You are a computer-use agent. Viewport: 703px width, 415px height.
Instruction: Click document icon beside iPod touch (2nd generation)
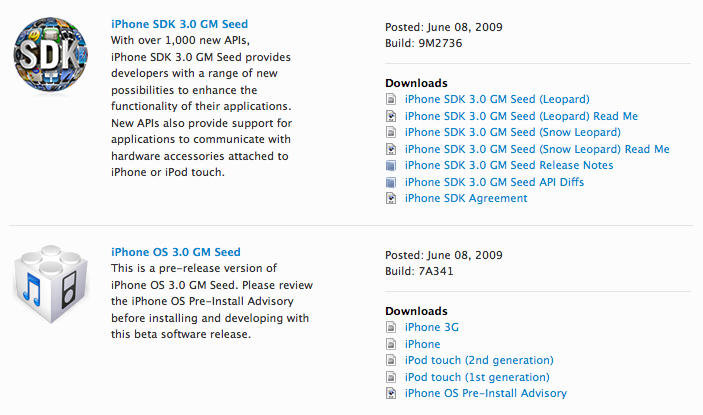(391, 360)
